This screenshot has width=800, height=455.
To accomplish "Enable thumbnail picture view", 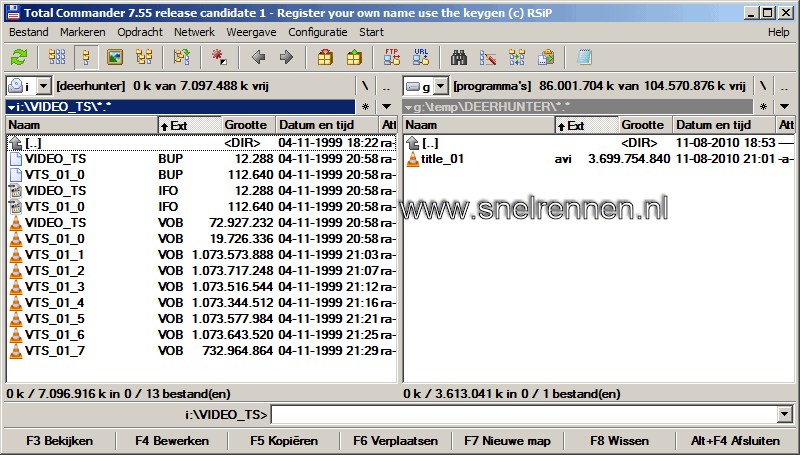I will click(x=115, y=57).
